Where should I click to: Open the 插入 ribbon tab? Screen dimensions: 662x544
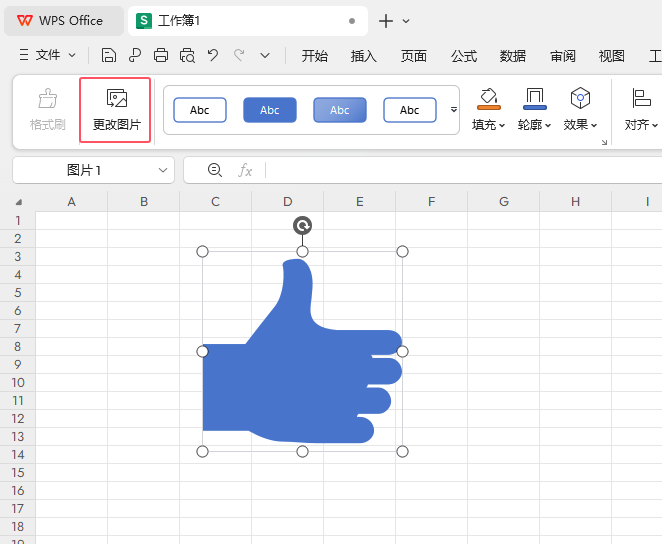(364, 56)
